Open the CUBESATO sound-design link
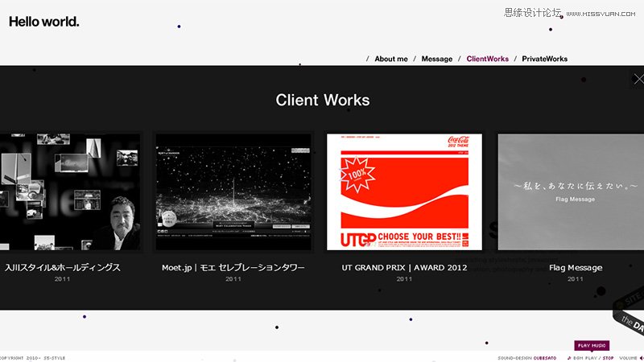Screen dimensions: 644x362 545,358
